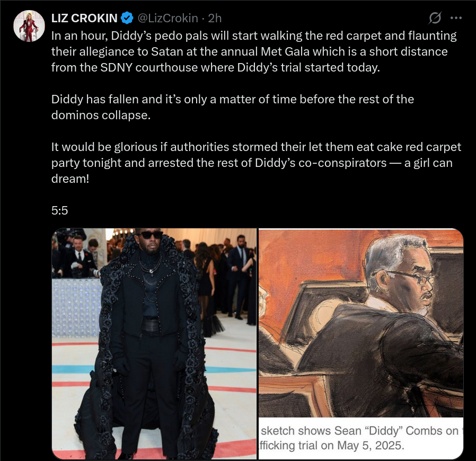The width and height of the screenshot is (476, 461).
Task: Open the Grok explain-post icon
Action: pos(435,18)
